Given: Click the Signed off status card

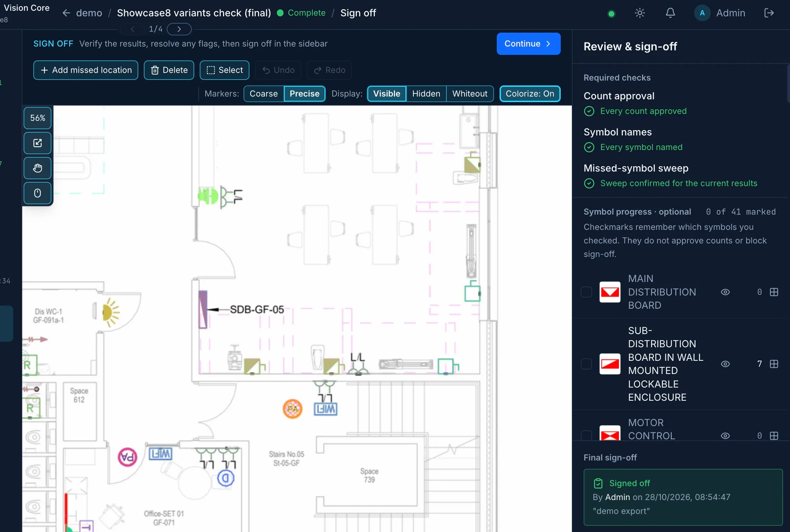Looking at the screenshot, I should 683,497.
